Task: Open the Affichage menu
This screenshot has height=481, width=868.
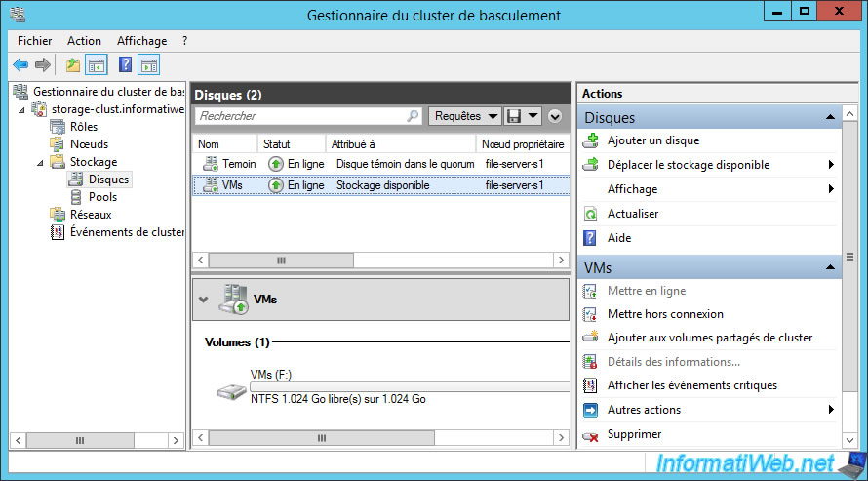Action: point(141,41)
